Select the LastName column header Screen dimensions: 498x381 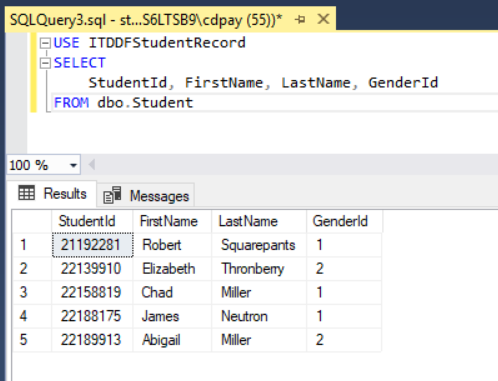point(259,221)
